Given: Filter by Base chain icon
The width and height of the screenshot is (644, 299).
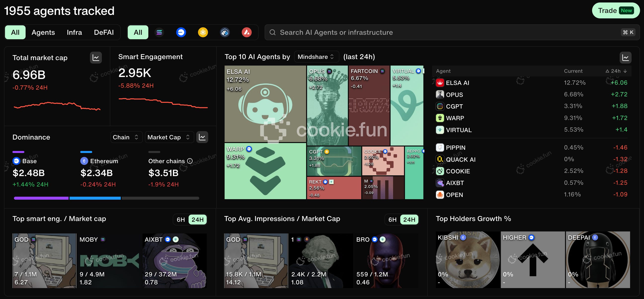Looking at the screenshot, I should pyautogui.click(x=181, y=33).
